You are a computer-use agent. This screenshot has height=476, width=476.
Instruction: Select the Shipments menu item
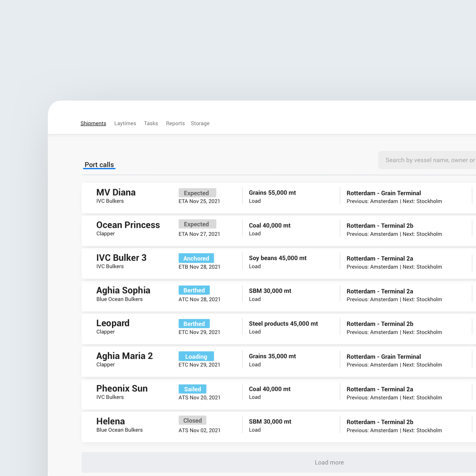click(x=93, y=123)
